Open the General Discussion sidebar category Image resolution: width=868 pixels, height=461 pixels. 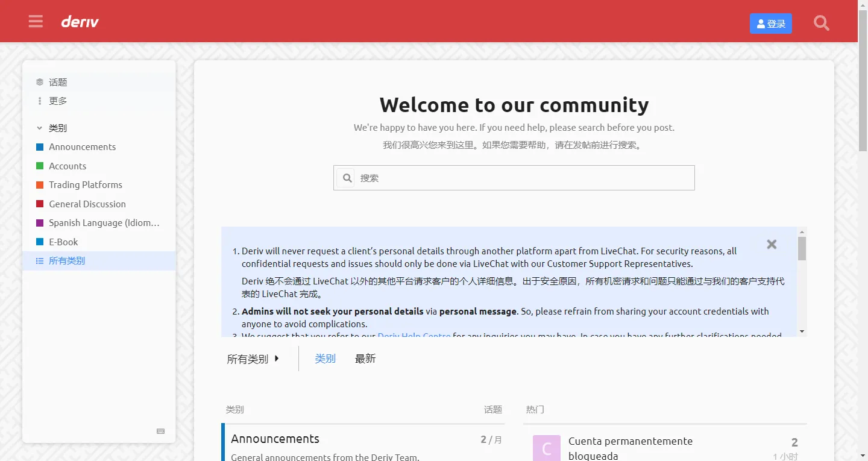[99, 204]
